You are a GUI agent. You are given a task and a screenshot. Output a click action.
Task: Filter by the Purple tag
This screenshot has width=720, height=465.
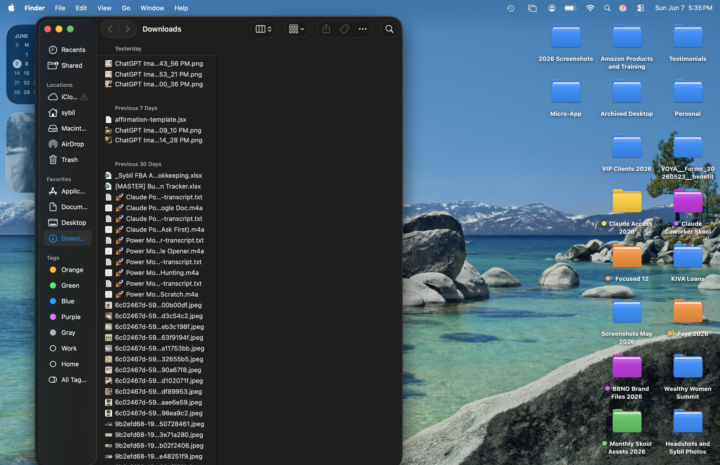(65, 317)
